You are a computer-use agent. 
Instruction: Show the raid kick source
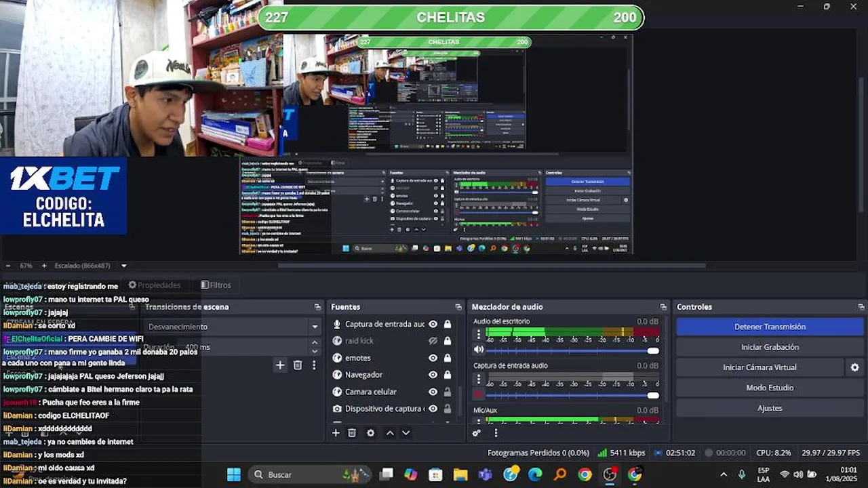[433, 341]
